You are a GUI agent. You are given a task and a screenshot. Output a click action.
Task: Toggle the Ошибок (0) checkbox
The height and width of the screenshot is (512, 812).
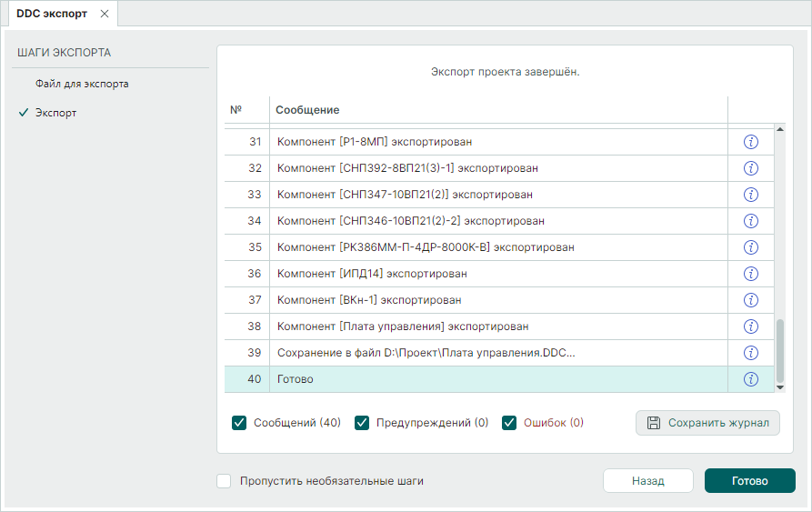[509, 423]
